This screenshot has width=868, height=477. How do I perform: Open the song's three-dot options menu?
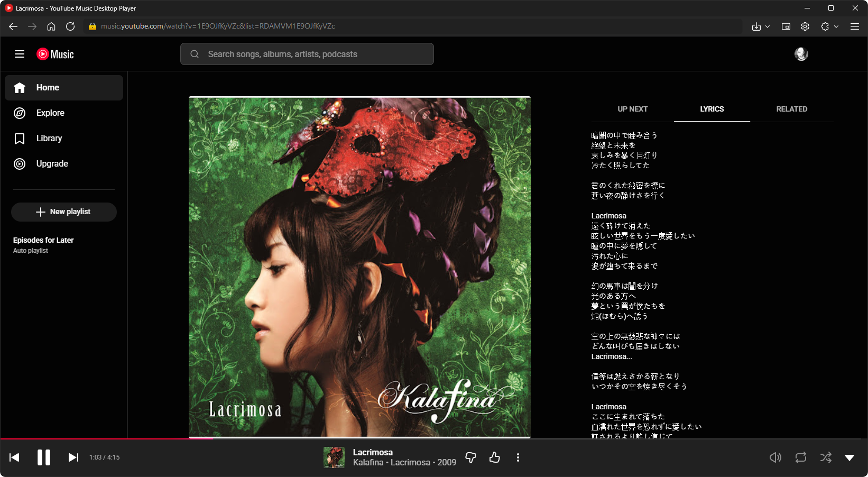518,457
